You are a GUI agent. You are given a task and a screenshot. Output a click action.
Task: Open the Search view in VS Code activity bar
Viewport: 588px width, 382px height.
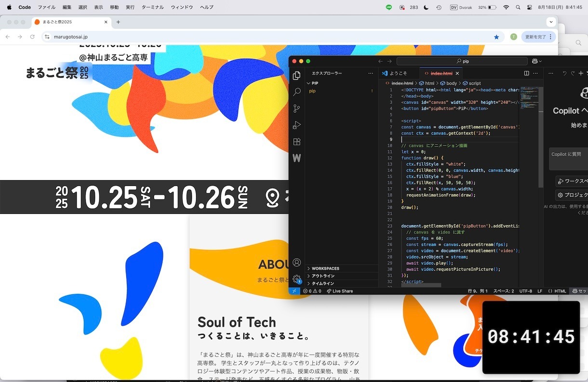coord(297,92)
